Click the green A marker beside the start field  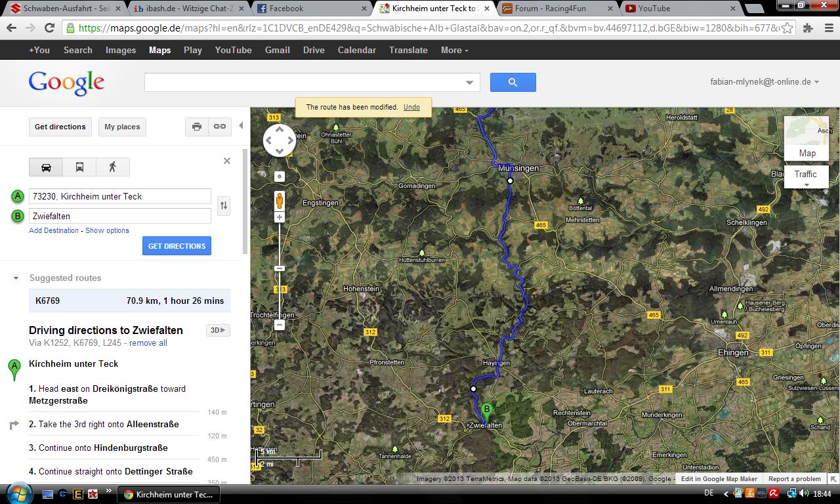click(18, 196)
